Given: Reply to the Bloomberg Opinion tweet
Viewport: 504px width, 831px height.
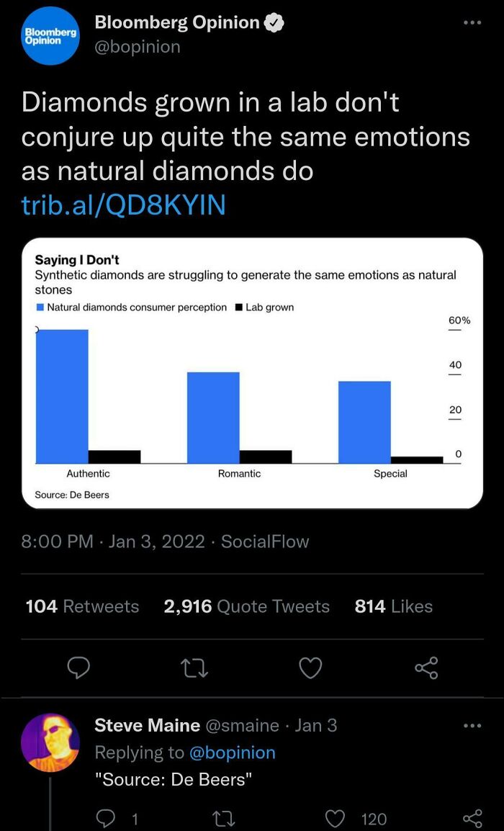Looking at the screenshot, I should 78,669.
